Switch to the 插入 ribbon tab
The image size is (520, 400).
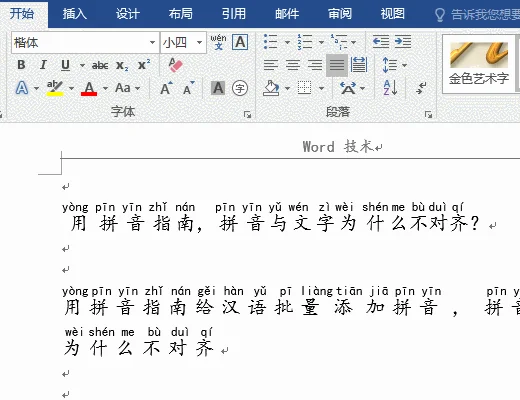point(75,14)
